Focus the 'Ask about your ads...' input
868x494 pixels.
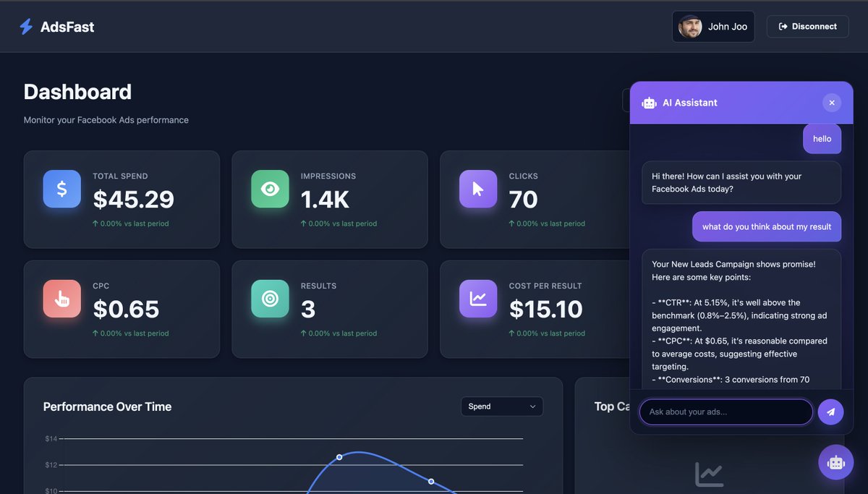[x=726, y=412]
